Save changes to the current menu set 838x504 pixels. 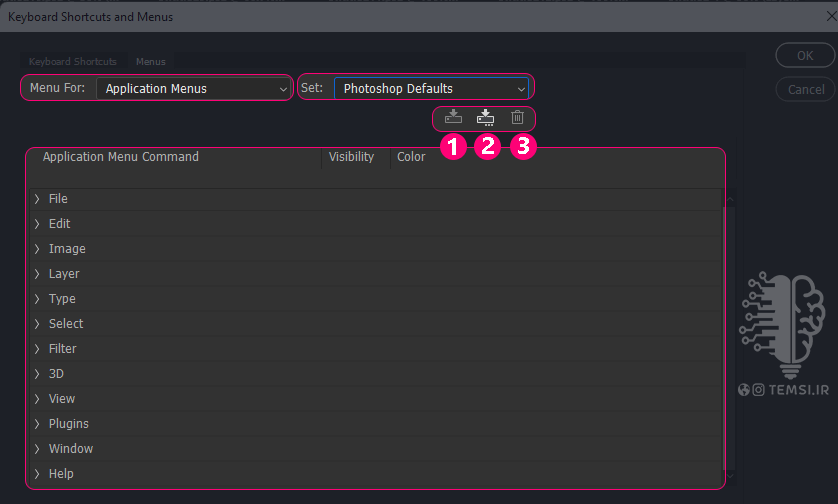coord(453,117)
